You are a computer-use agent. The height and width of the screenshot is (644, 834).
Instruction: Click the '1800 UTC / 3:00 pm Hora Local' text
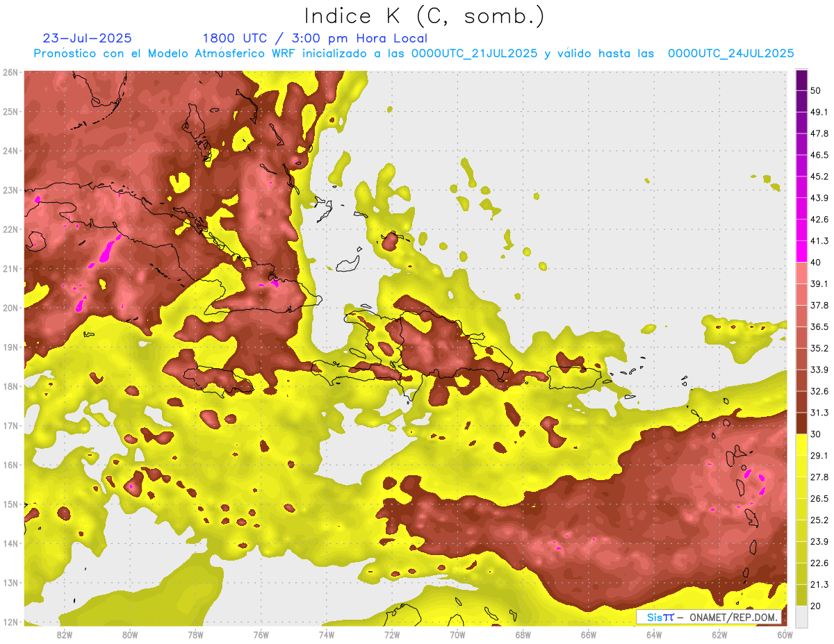[315, 38]
